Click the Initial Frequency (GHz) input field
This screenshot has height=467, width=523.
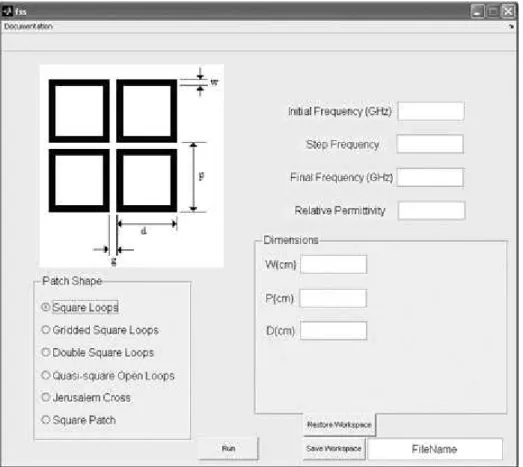click(431, 111)
